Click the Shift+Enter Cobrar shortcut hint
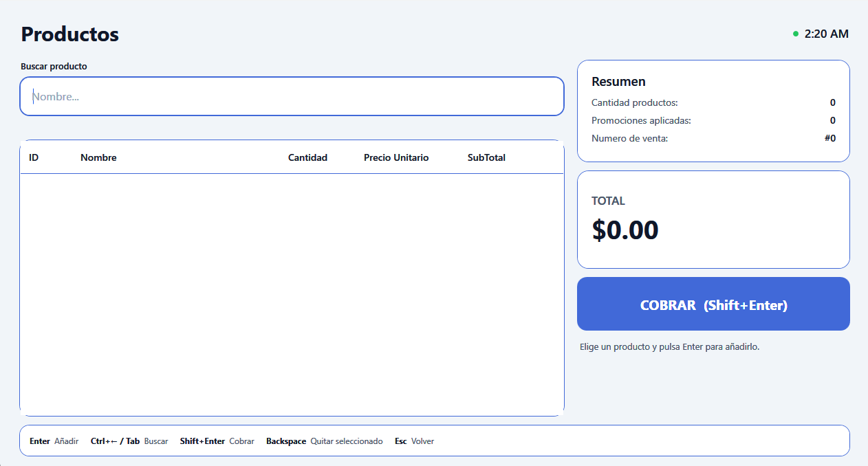This screenshot has height=466, width=868. coord(217,441)
